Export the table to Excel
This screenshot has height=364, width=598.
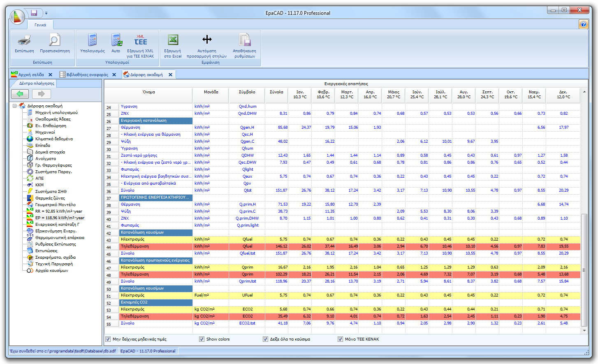(x=172, y=45)
